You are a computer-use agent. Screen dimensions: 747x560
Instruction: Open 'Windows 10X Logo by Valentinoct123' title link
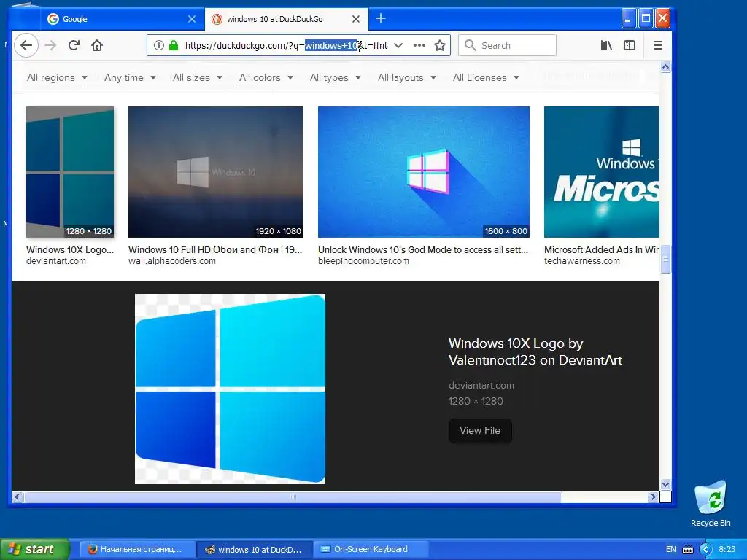tap(535, 351)
